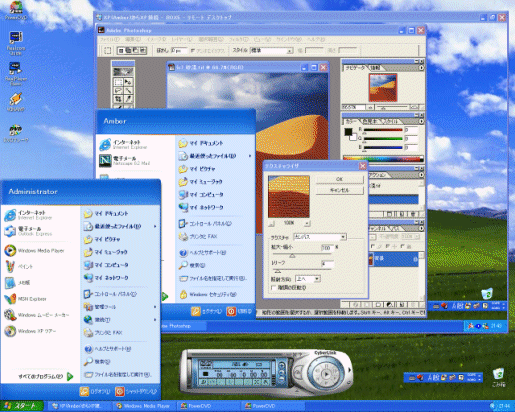
Task: Open the File menu in Photoshop
Action: pyautogui.click(x=109, y=39)
